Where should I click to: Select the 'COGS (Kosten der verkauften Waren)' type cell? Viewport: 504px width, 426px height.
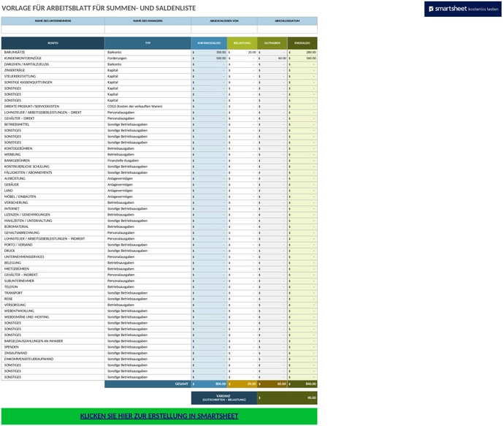coord(148,107)
